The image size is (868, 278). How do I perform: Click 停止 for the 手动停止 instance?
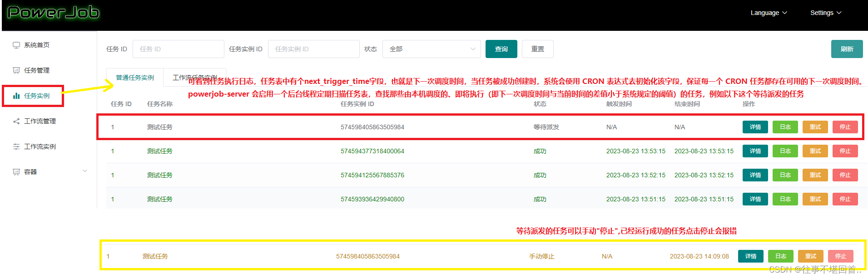841,256
